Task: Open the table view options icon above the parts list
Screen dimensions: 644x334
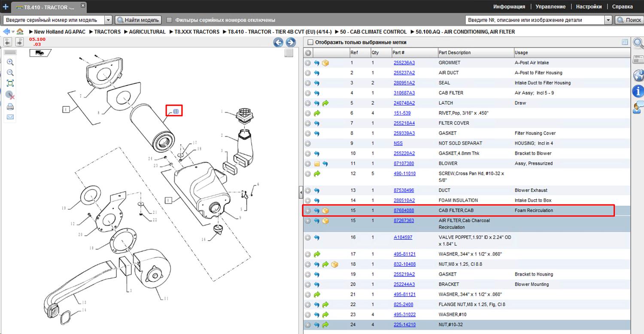Action: coord(625,42)
